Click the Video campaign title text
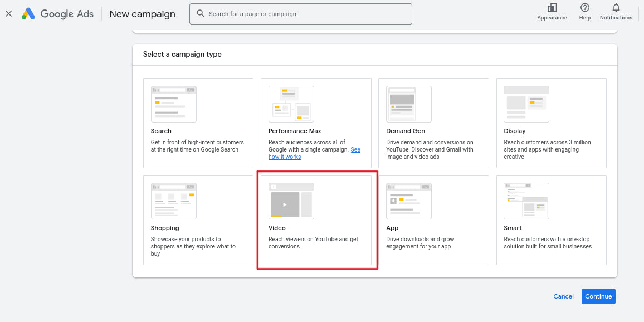Viewport: 644px width, 322px height. click(277, 228)
